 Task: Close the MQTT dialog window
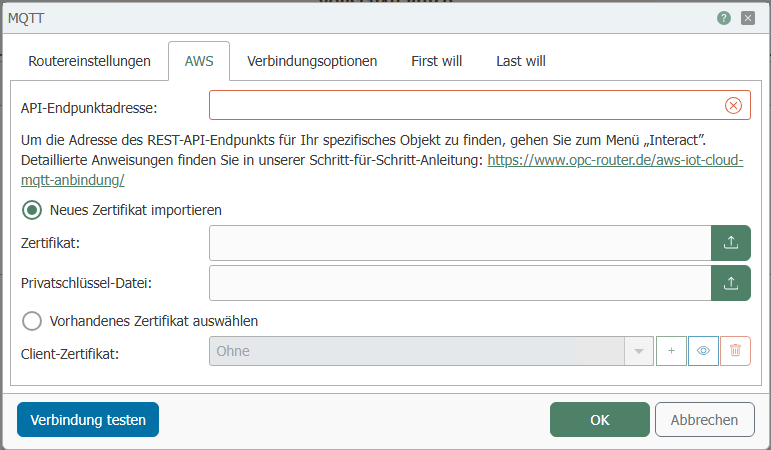click(747, 18)
